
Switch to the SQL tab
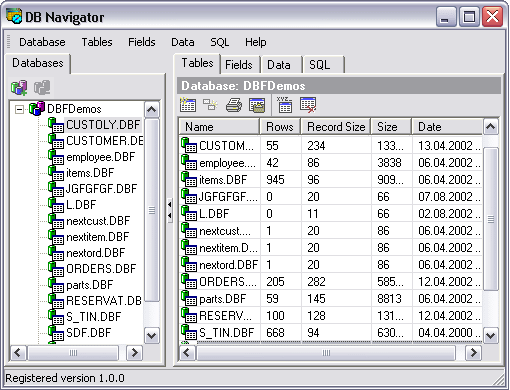tap(319, 65)
